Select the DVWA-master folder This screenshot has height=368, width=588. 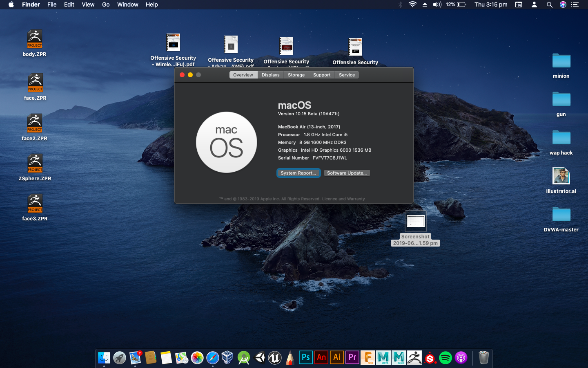[x=561, y=215]
